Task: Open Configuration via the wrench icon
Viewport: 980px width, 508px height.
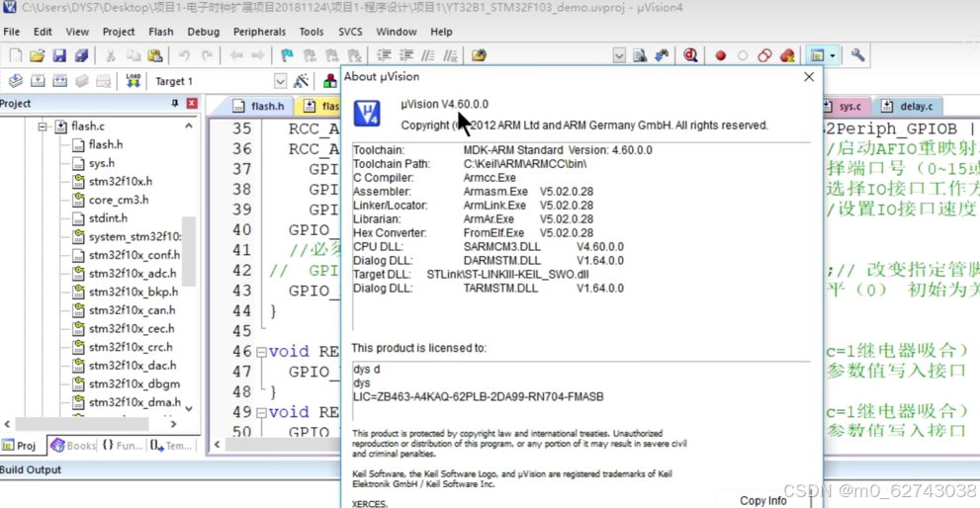Action: coord(857,55)
